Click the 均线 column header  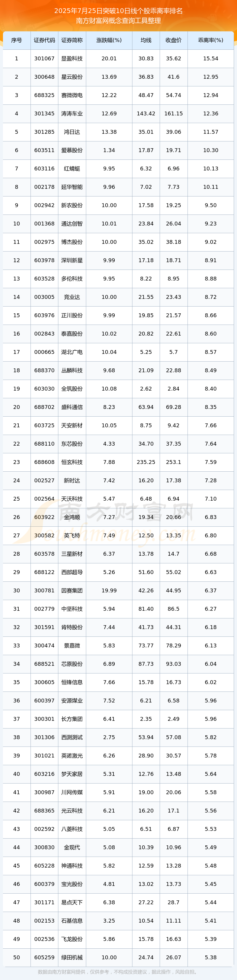pyautogui.click(x=146, y=40)
